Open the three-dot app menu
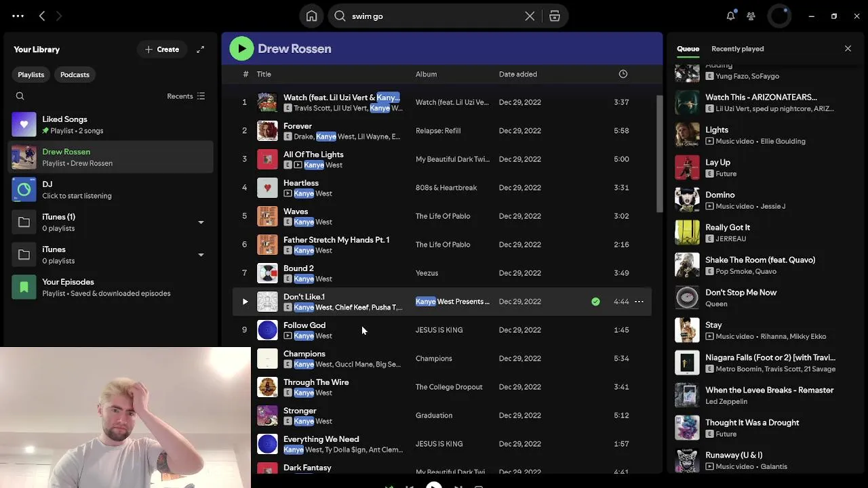The image size is (868, 488). click(18, 16)
